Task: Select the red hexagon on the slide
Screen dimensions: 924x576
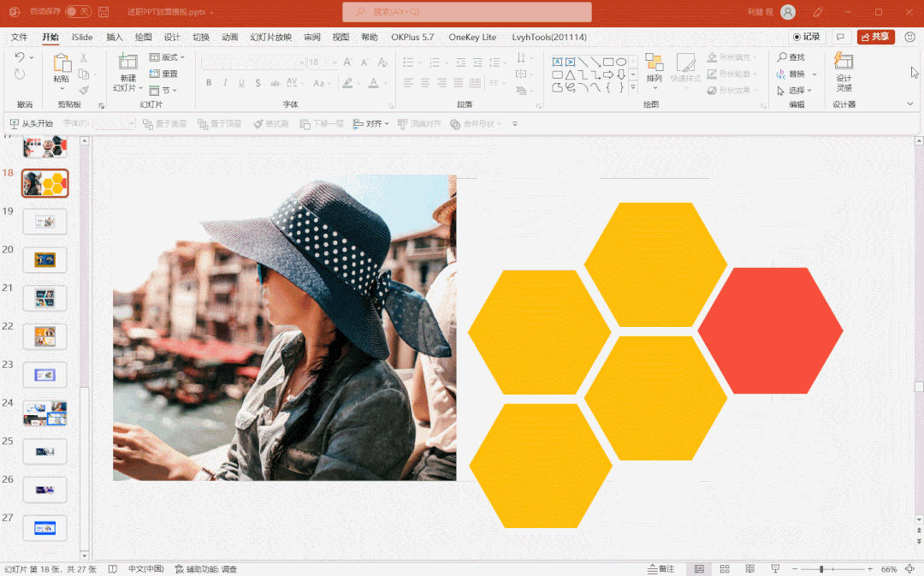Action: coord(771,330)
